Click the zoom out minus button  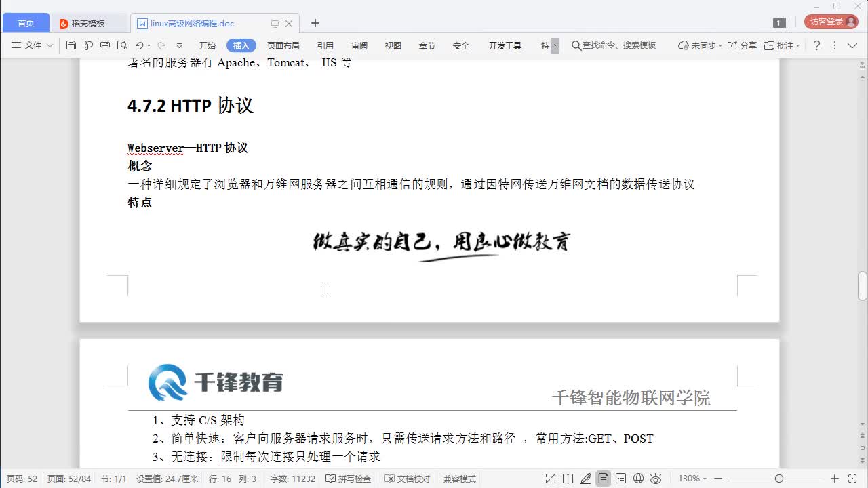(x=718, y=479)
